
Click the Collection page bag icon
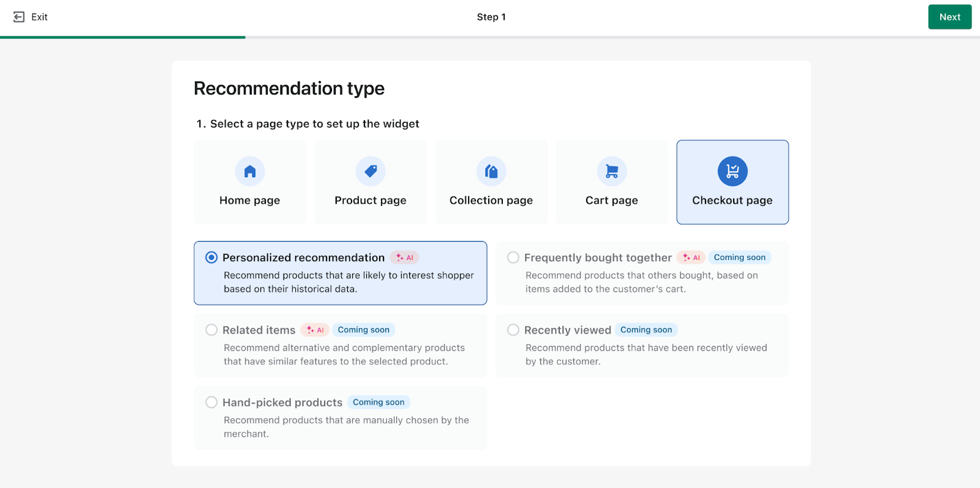pyautogui.click(x=491, y=171)
